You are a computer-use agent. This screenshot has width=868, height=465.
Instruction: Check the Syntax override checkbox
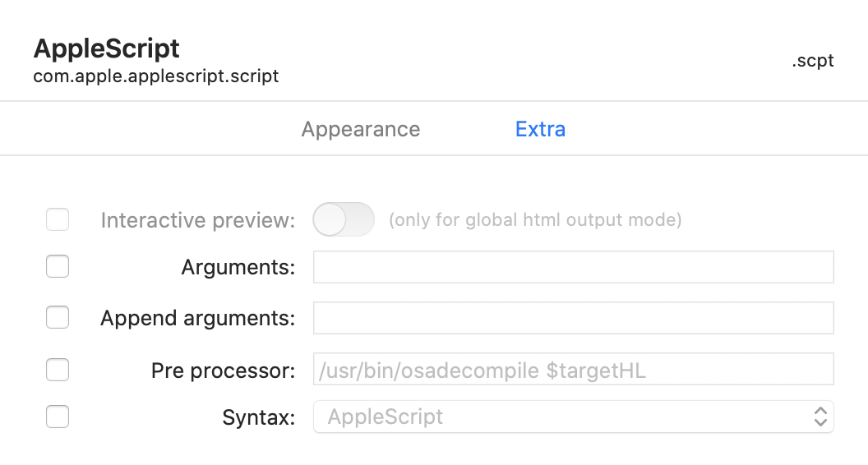tap(58, 417)
